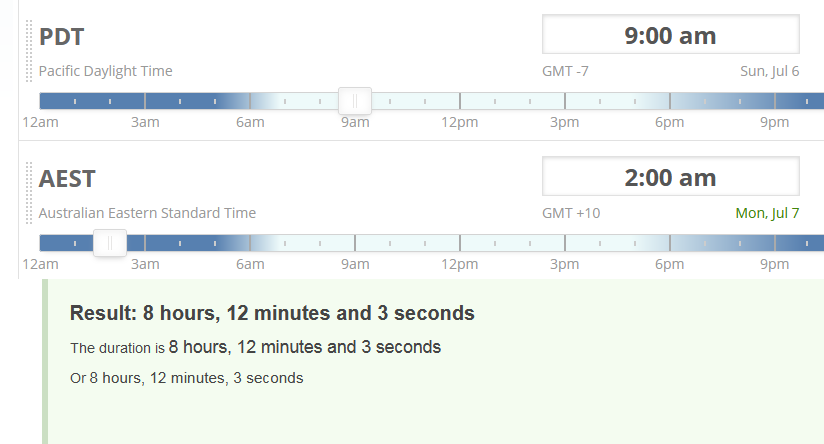Click the Sun, Jul 6 date label
The width and height of the screenshot is (824, 444).
(769, 71)
